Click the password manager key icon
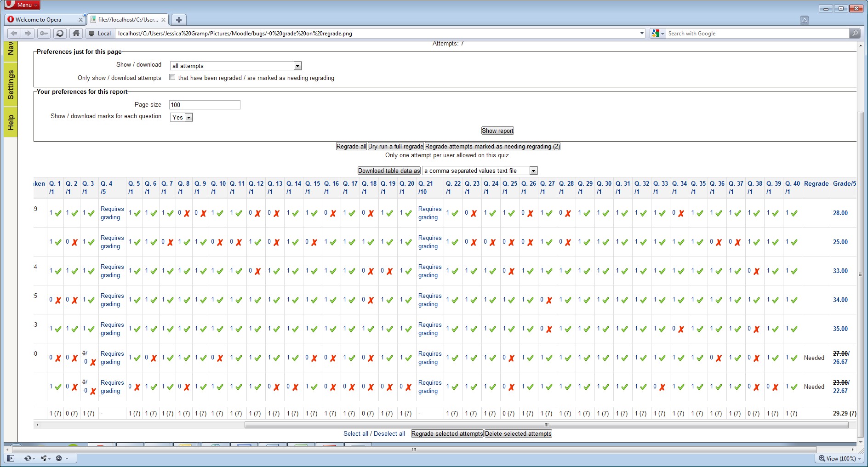 (x=44, y=33)
